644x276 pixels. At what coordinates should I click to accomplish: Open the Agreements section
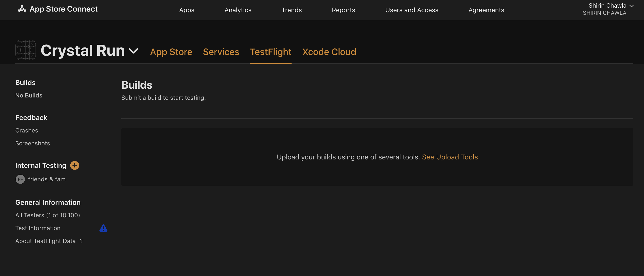tap(486, 10)
